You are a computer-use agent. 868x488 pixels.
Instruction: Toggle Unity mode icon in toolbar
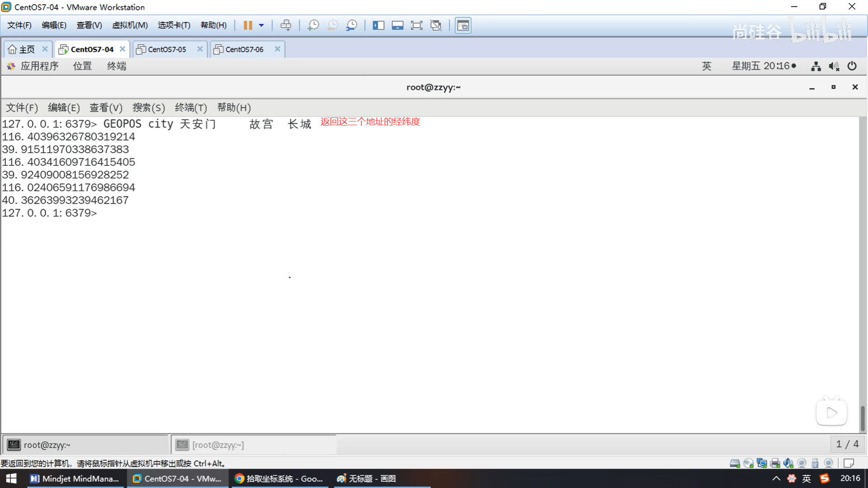436,25
